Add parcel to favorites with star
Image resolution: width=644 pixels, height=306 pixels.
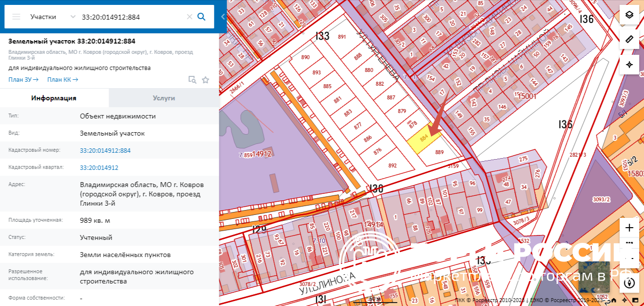[206, 80]
